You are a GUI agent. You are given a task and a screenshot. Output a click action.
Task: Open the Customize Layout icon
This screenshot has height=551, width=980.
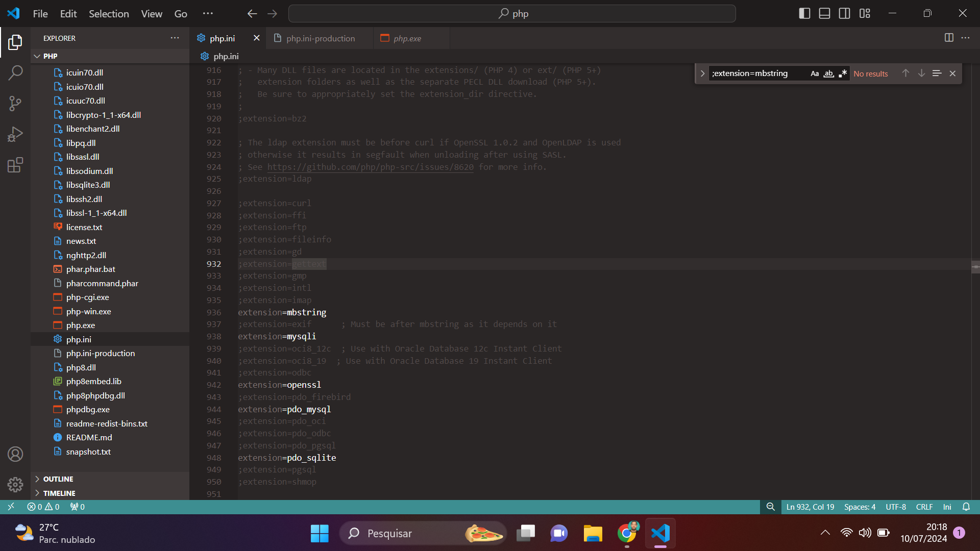tap(865, 14)
